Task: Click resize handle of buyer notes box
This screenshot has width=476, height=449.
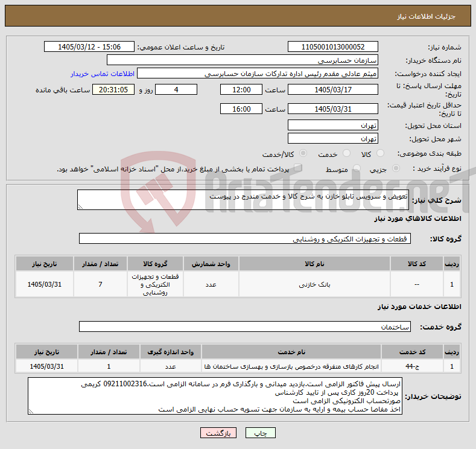Action: (31, 412)
